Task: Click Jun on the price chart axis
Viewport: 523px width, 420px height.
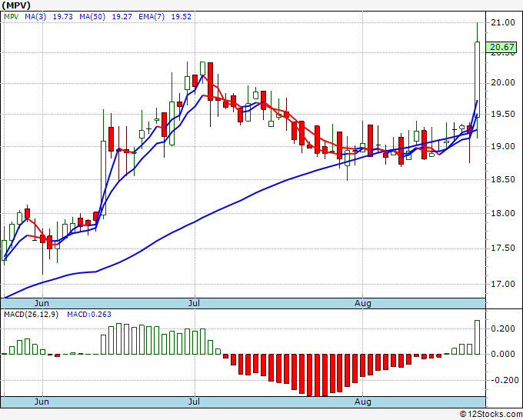Action: pos(42,303)
